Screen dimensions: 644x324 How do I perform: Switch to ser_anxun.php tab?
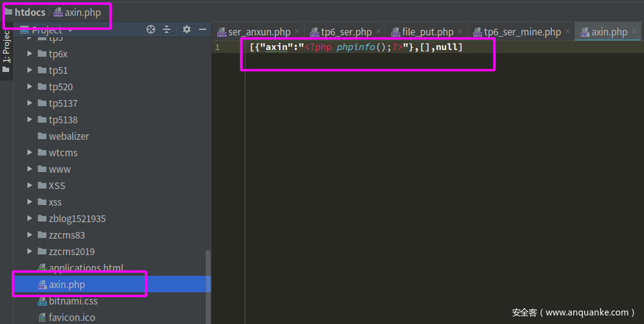259,32
